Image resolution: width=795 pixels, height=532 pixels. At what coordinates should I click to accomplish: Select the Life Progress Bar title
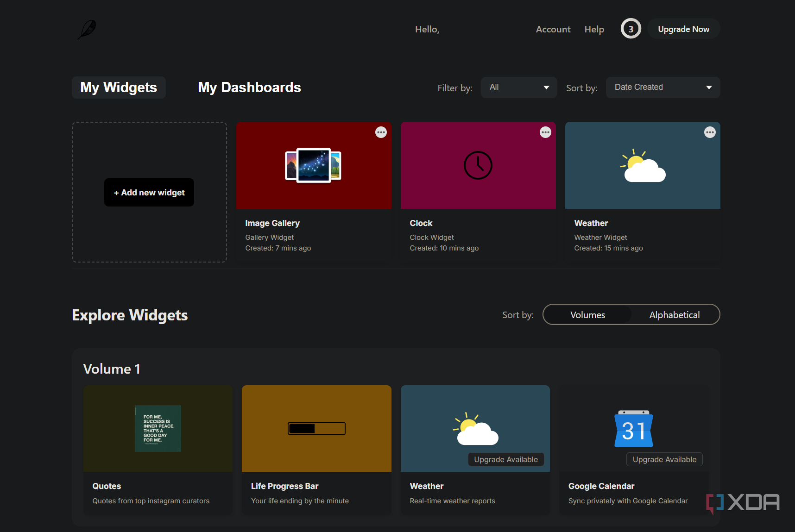(284, 486)
